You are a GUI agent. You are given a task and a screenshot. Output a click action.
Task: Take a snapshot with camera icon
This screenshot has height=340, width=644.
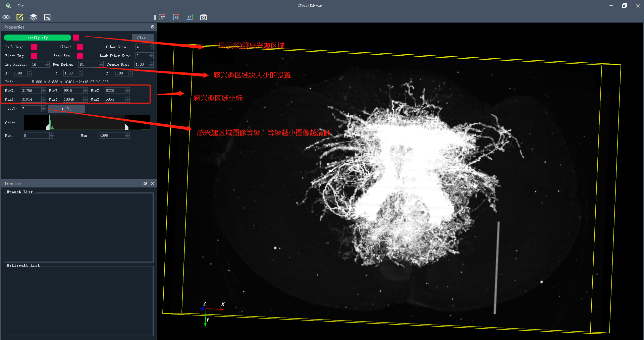point(204,17)
